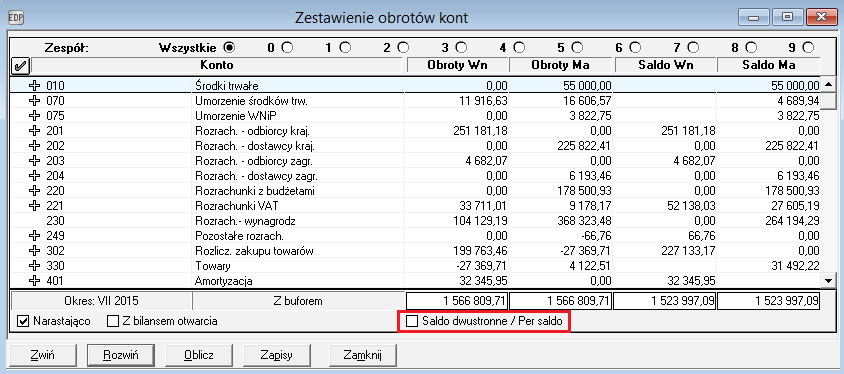Expand account 302 Rozlicz. zakupu towarów
This screenshot has height=374, width=844.
pyautogui.click(x=35, y=250)
